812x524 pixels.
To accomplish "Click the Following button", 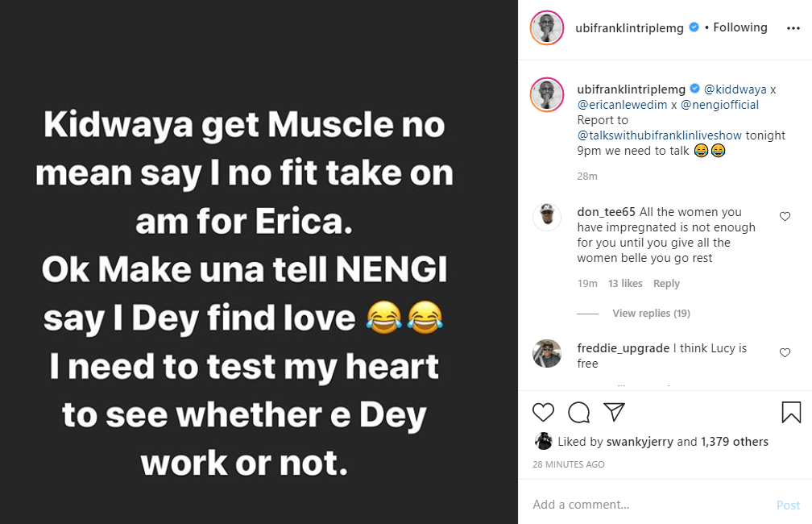I will (739, 27).
